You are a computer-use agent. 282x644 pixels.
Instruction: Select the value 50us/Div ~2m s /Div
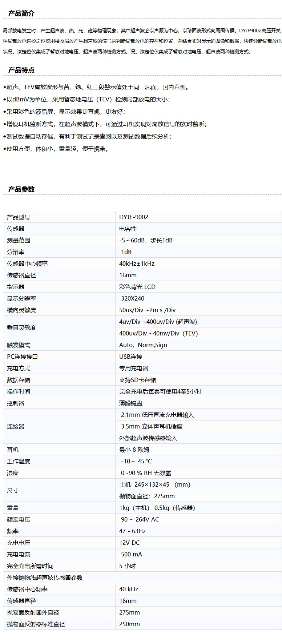pos(147,310)
